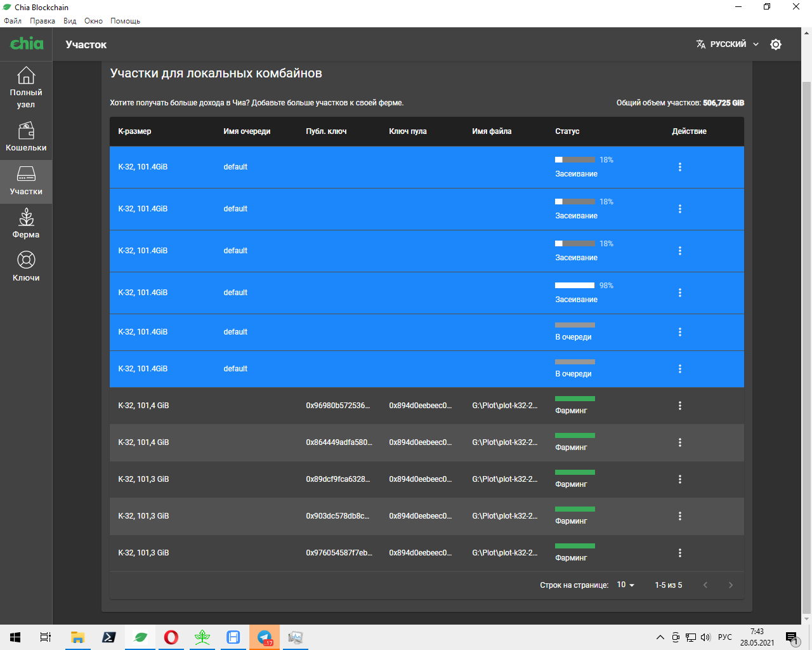Open the action menu for the 98% Засеивание row
The width and height of the screenshot is (812, 650).
[x=680, y=293]
